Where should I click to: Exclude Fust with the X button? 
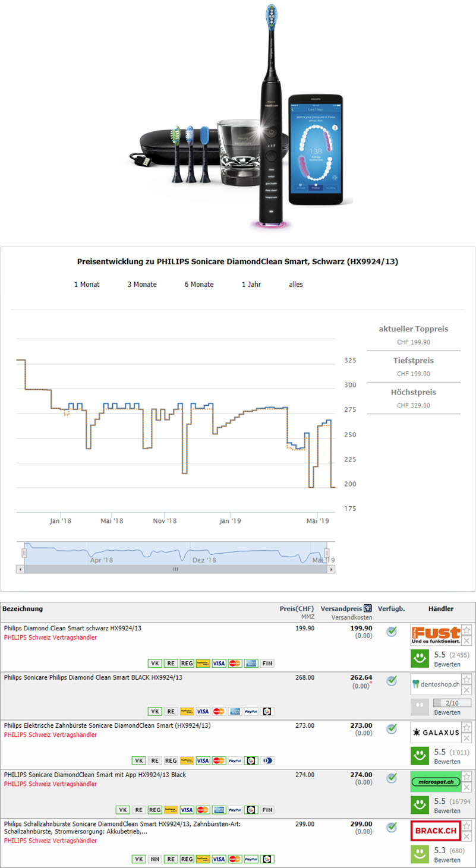pos(467,640)
